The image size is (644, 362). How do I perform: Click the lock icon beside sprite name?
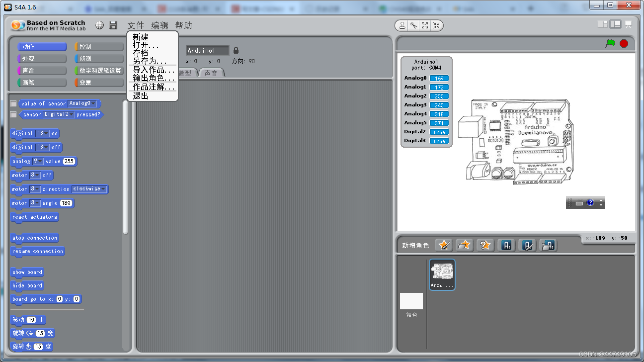(236, 50)
